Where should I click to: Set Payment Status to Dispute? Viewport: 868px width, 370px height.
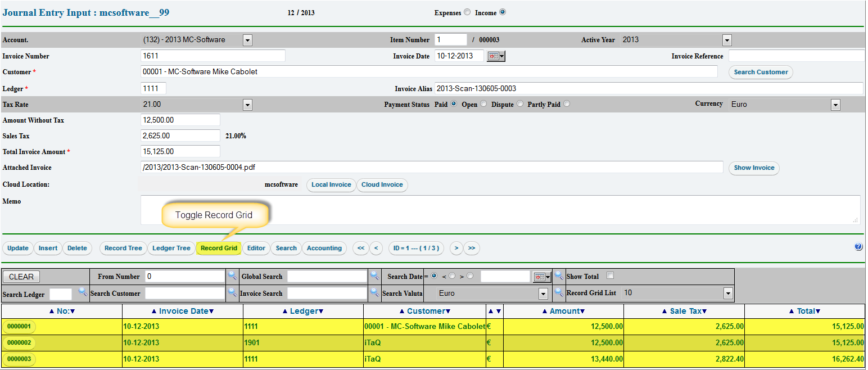coord(520,104)
